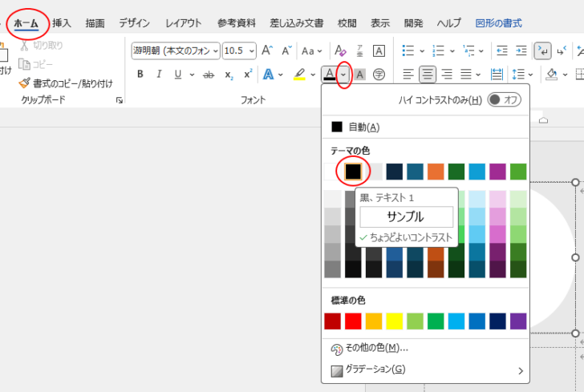The image size is (584, 392).
Task: Click the enclosed characters icon
Action: point(379,75)
